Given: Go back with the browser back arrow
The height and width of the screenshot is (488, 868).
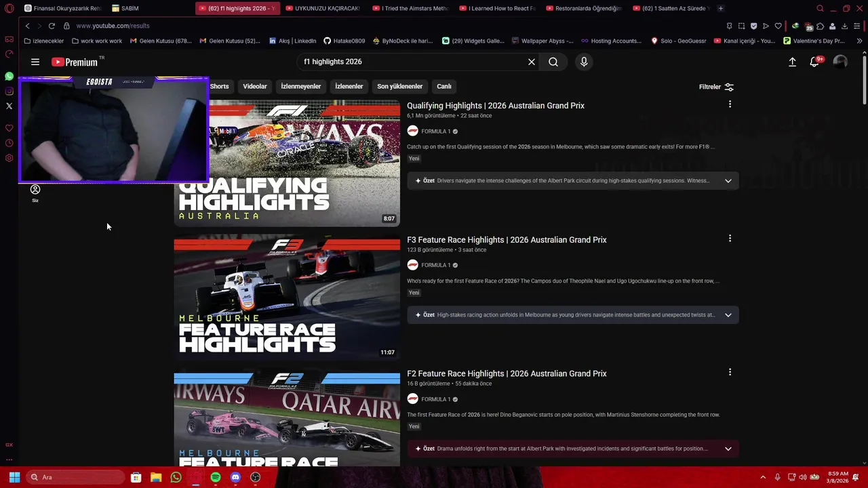Looking at the screenshot, I should (27, 26).
